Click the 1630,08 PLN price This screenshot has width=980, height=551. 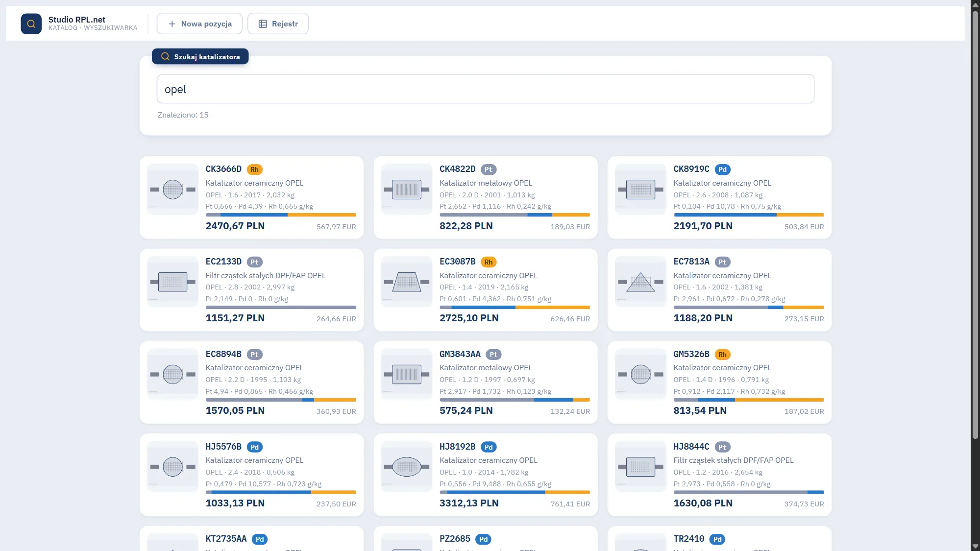coord(703,503)
